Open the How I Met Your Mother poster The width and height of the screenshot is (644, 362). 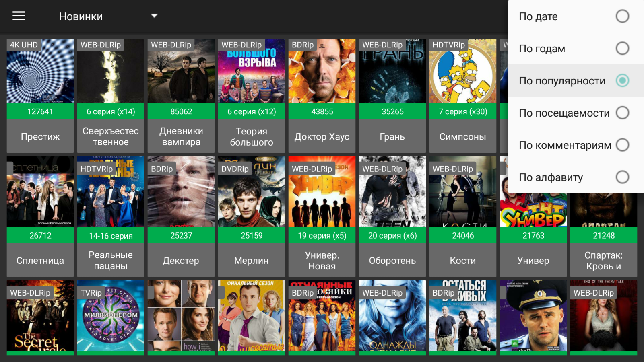coord(181,316)
